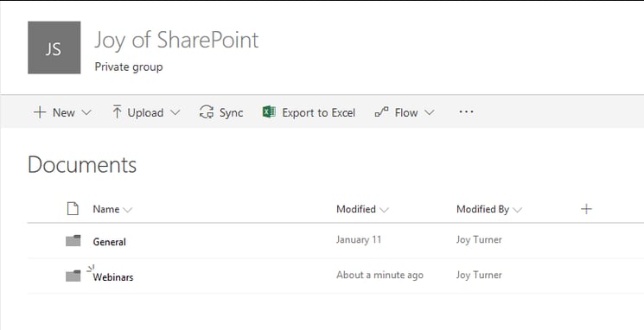
Task: Click Joy Turner in Webinars row
Action: [479, 275]
